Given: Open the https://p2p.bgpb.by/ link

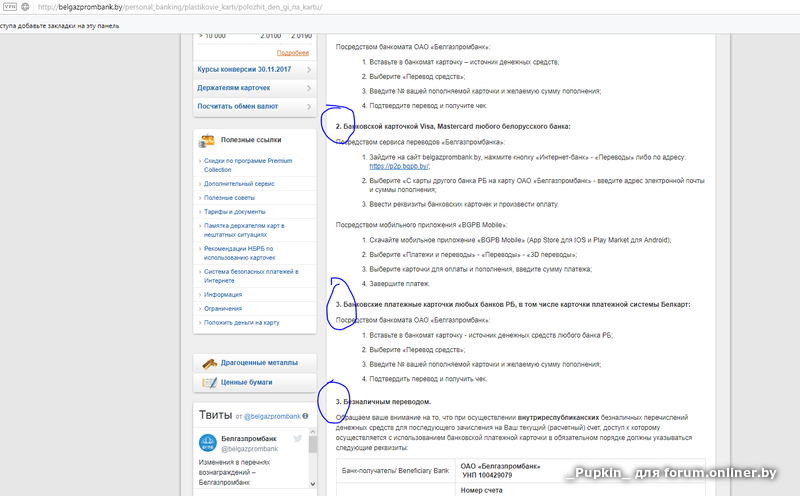Looking at the screenshot, I should click(x=399, y=166).
